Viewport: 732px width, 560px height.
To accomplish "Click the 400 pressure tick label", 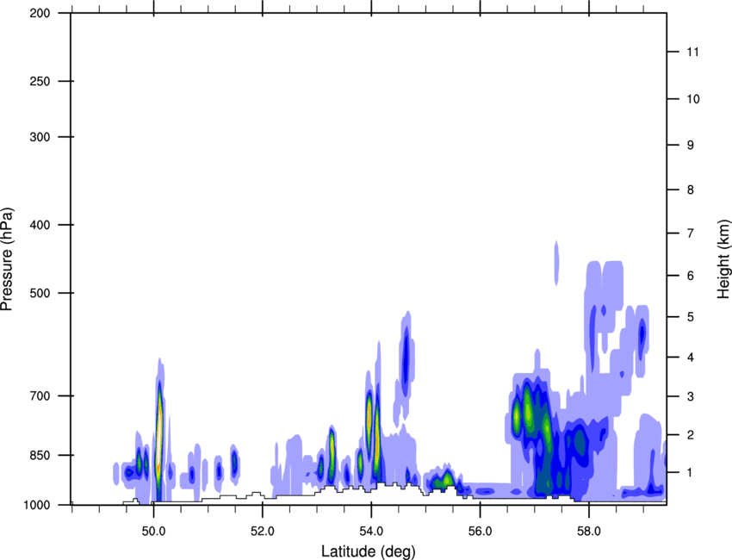I will point(40,225).
